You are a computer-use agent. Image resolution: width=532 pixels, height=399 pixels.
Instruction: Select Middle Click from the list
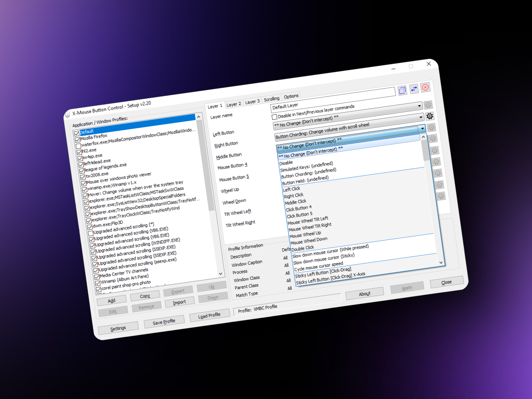(x=296, y=201)
